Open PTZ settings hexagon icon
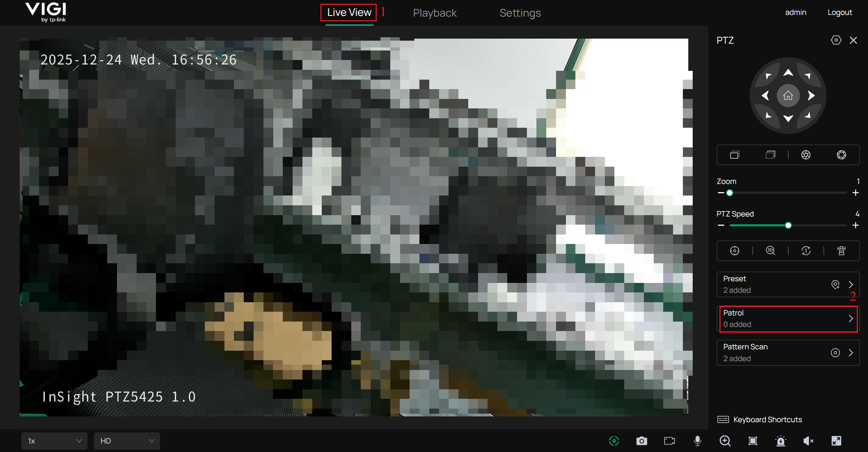This screenshot has height=452, width=868. click(836, 40)
